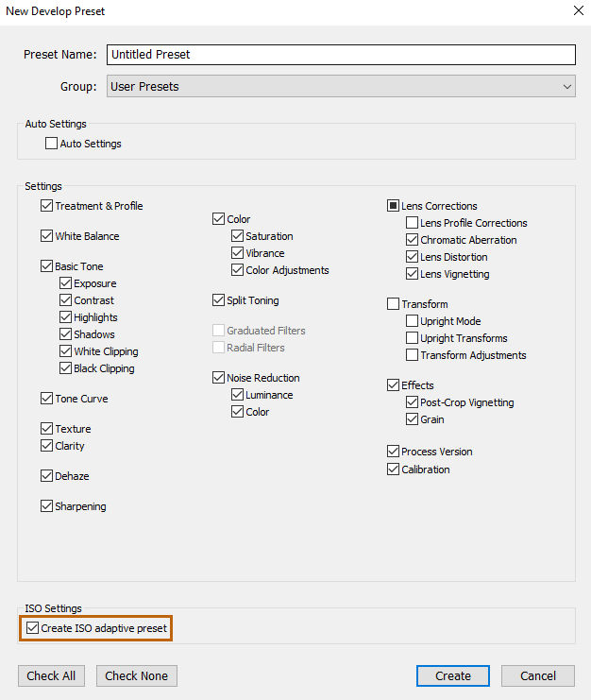
Task: Uncheck Highlights setting
Action: pyautogui.click(x=65, y=317)
